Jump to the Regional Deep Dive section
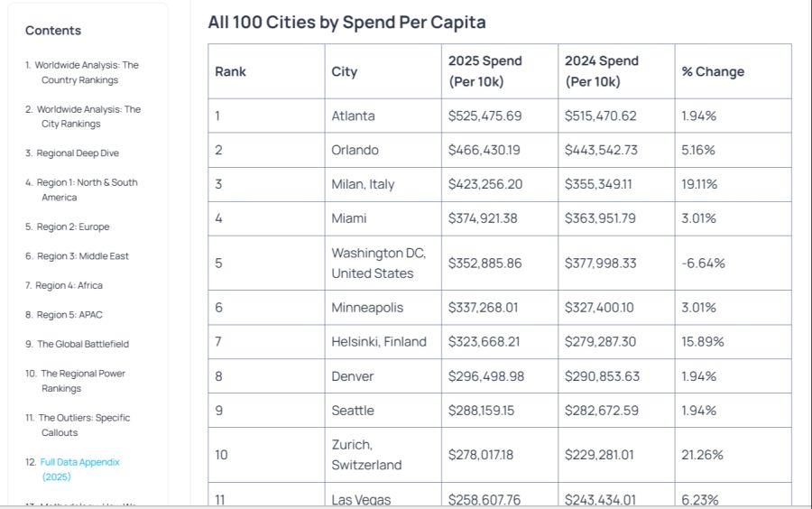 (x=78, y=153)
